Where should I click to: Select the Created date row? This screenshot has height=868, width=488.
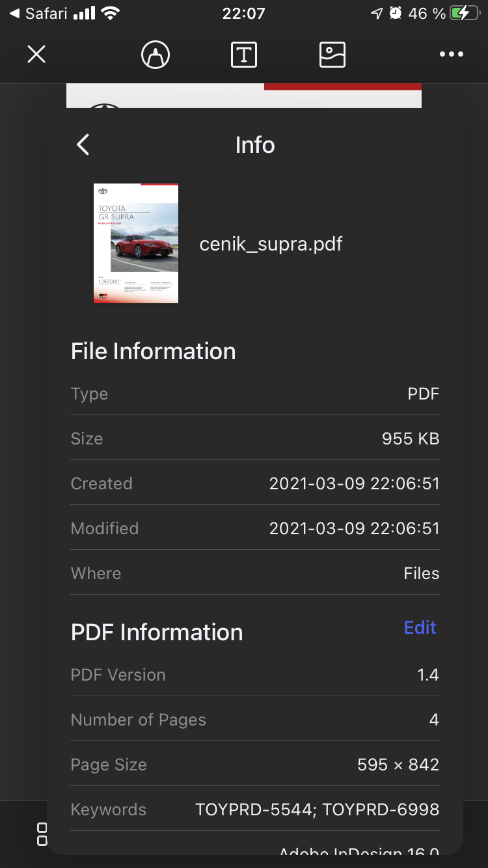coord(255,483)
